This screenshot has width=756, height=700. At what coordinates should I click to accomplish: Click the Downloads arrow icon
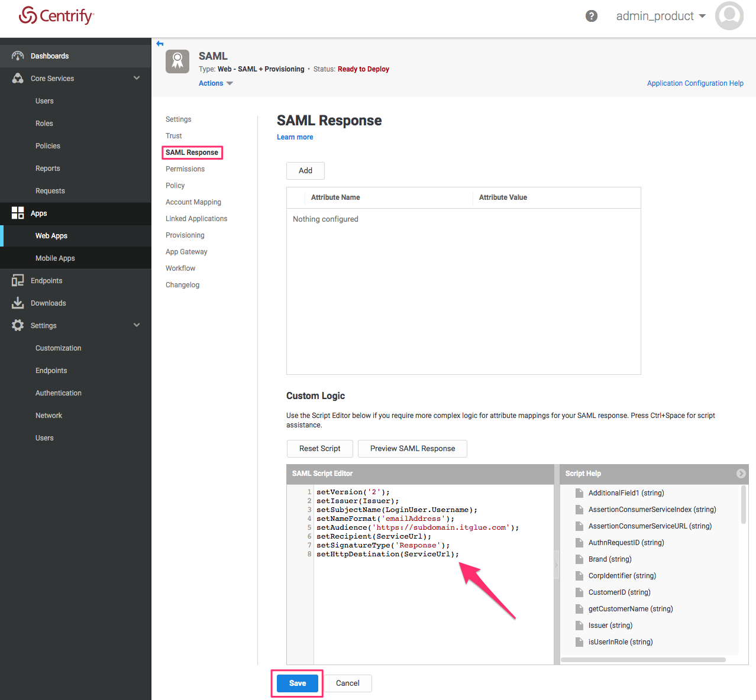pyautogui.click(x=18, y=303)
